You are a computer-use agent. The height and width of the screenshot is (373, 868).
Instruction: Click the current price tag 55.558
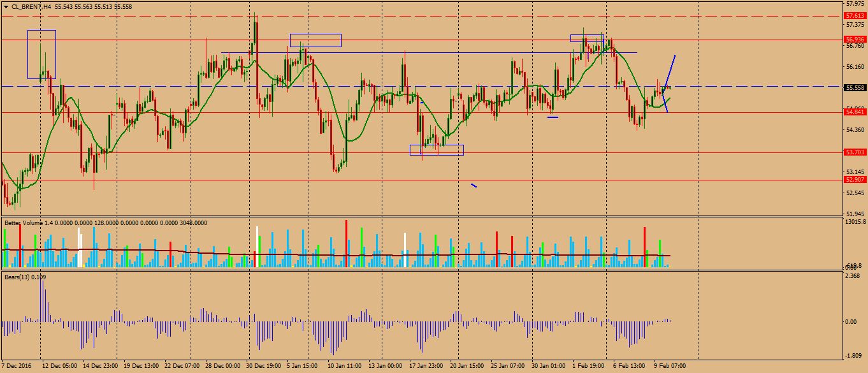854,88
